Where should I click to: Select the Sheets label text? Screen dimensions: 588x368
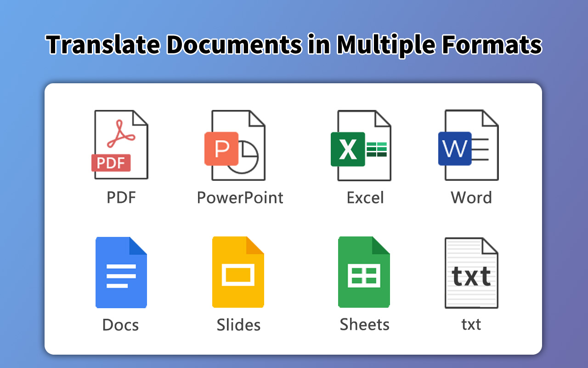coord(365,324)
